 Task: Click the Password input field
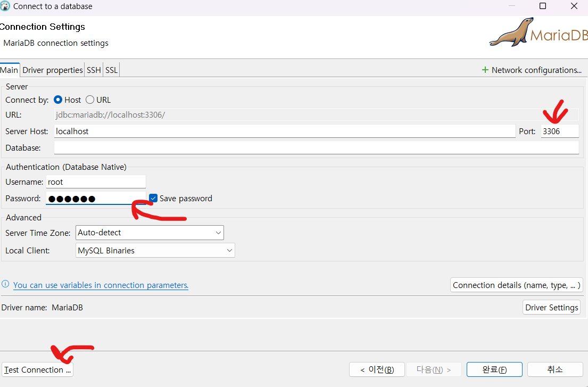click(96, 198)
